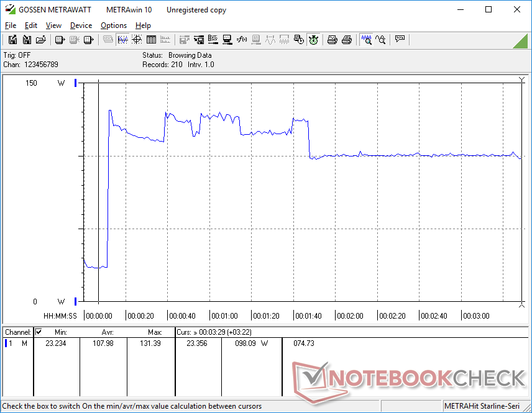Open the f(x) math function tool
Screen dimensions: 532x413
(x=242, y=40)
